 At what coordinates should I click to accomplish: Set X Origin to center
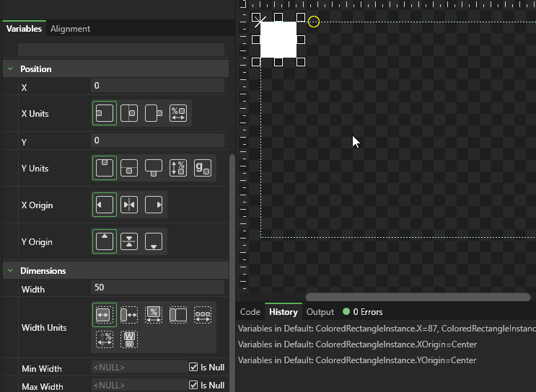(129, 205)
